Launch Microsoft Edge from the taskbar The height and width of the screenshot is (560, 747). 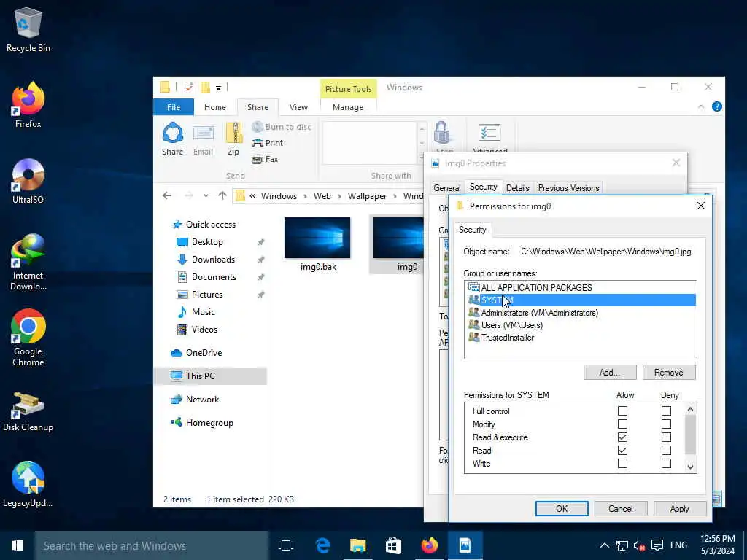point(322,545)
